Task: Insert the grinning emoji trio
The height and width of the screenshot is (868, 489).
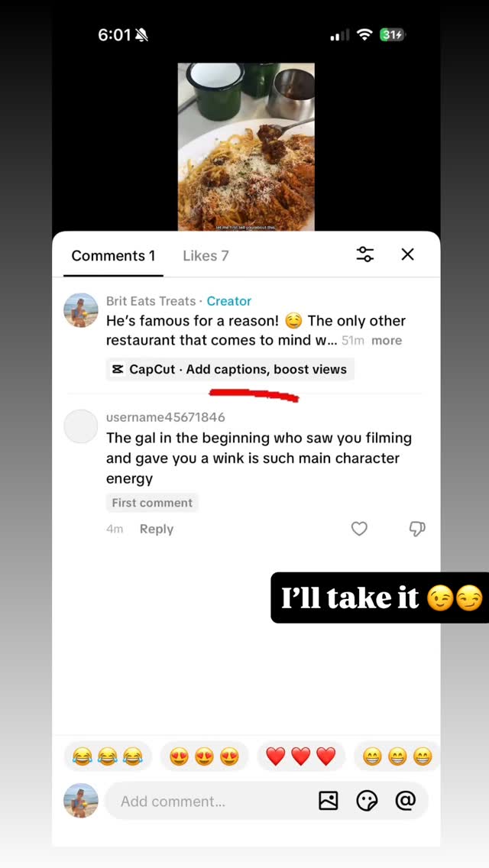Action: tap(397, 756)
